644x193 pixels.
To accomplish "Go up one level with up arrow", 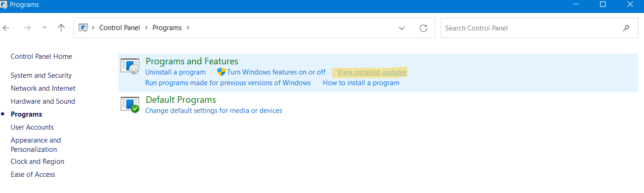I will click(61, 28).
